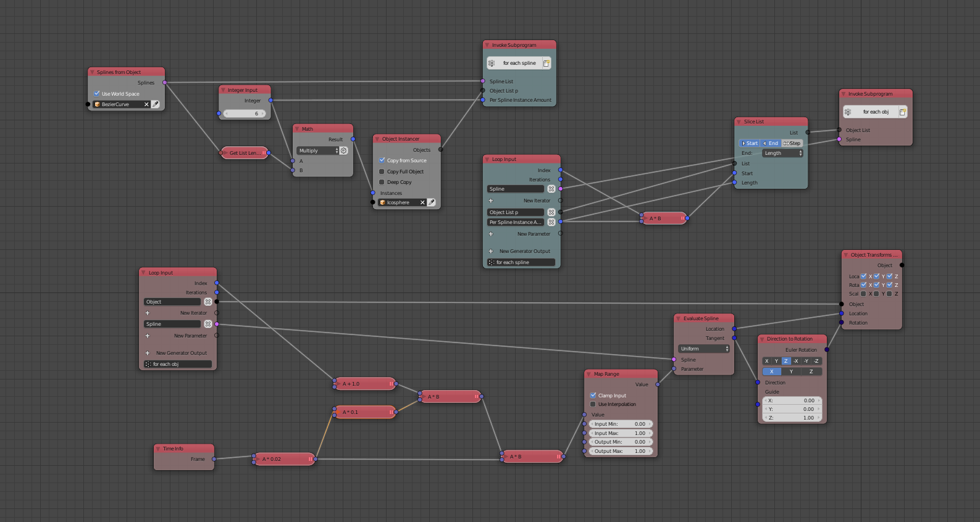Click plus icon for New Parameter (lower loop)

click(x=148, y=336)
